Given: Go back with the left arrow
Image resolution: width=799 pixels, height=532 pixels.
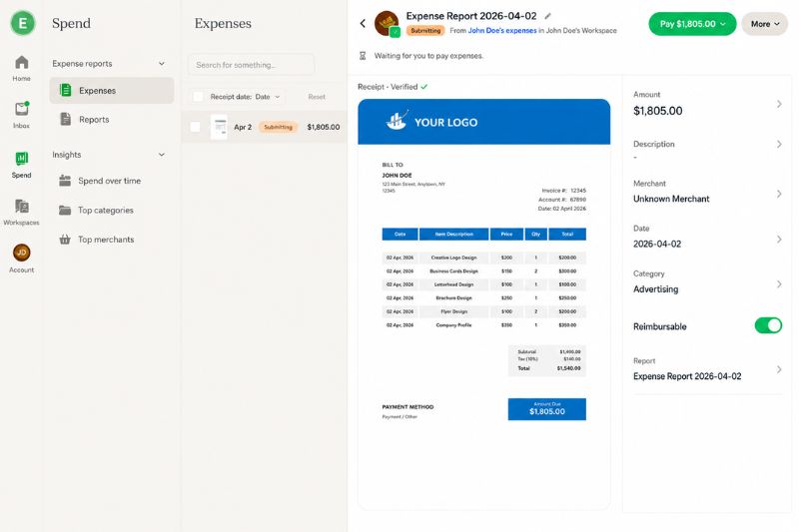Looking at the screenshot, I should coord(363,23).
